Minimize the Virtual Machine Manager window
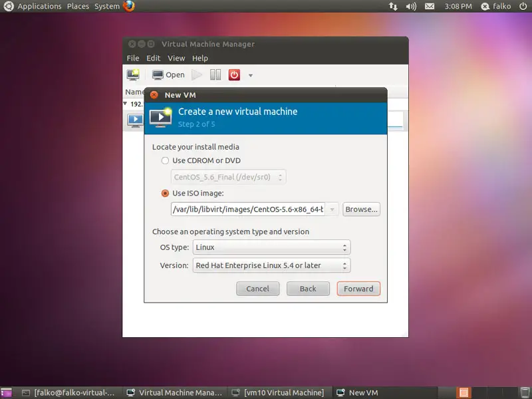This screenshot has width=532, height=399. [142, 44]
